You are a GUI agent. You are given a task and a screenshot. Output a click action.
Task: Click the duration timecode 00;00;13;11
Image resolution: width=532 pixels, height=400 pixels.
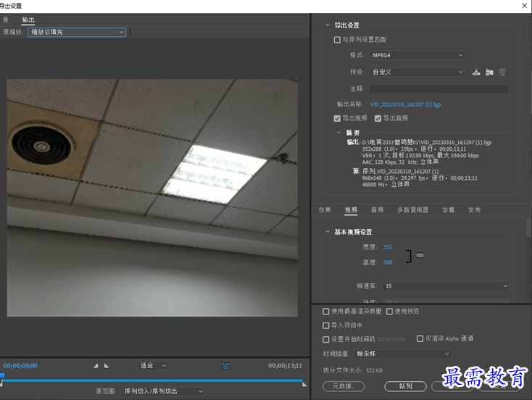pyautogui.click(x=285, y=366)
